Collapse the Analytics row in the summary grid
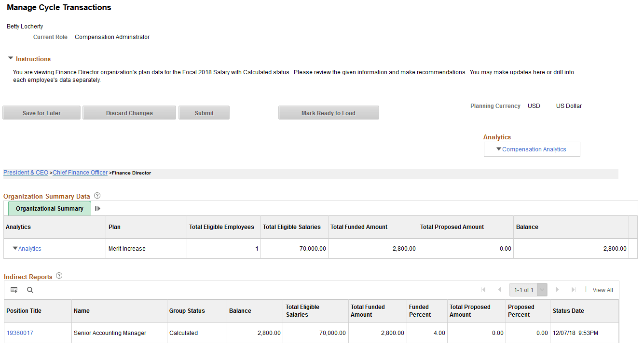The image size is (644, 349). pyautogui.click(x=15, y=248)
